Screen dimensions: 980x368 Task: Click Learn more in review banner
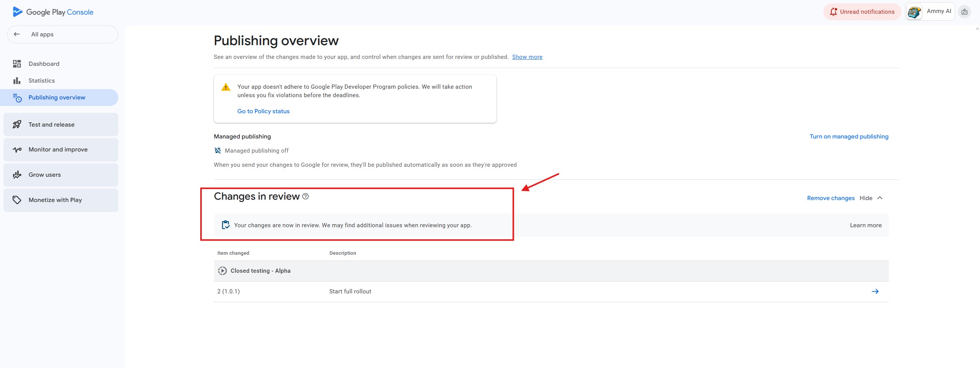[865, 225]
